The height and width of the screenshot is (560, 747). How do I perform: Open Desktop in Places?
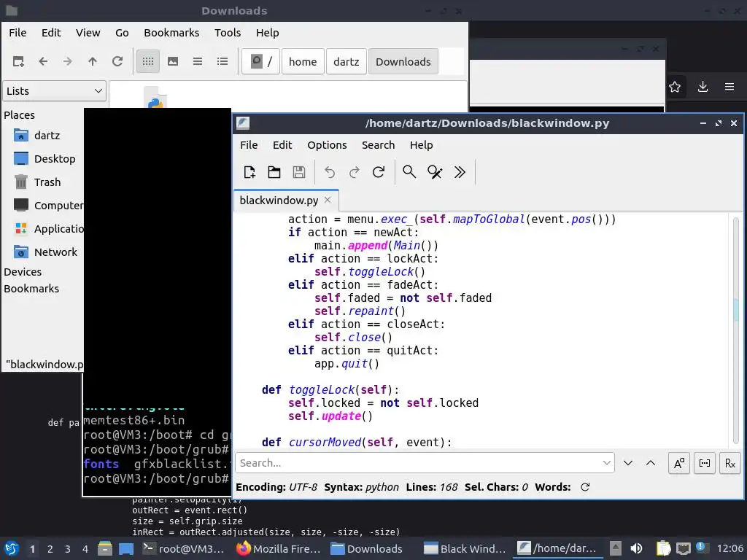tap(43, 158)
